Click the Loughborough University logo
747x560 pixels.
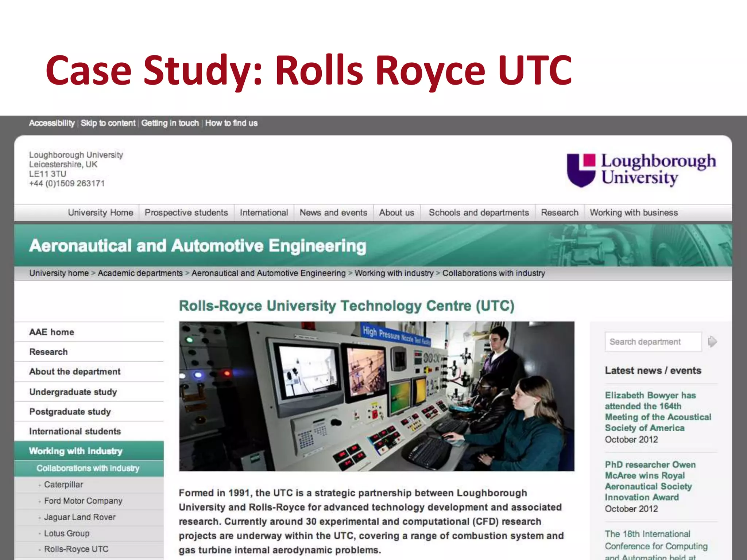point(641,170)
